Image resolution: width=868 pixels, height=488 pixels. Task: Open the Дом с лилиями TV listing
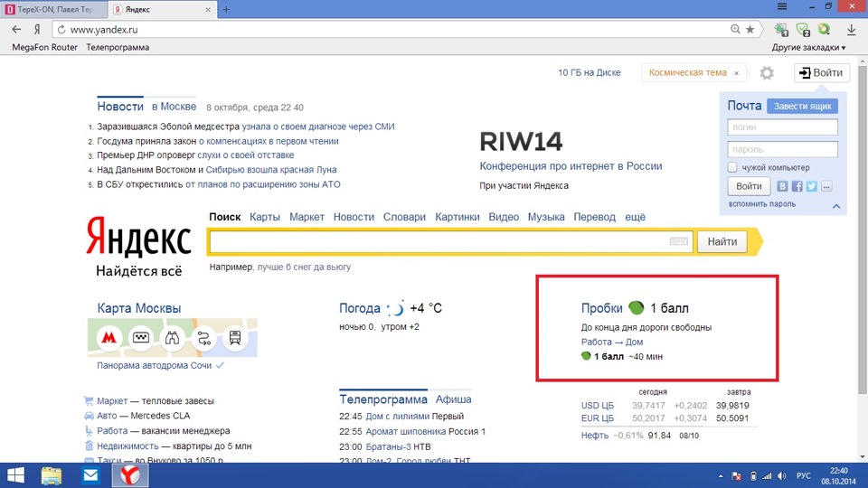[x=397, y=416]
